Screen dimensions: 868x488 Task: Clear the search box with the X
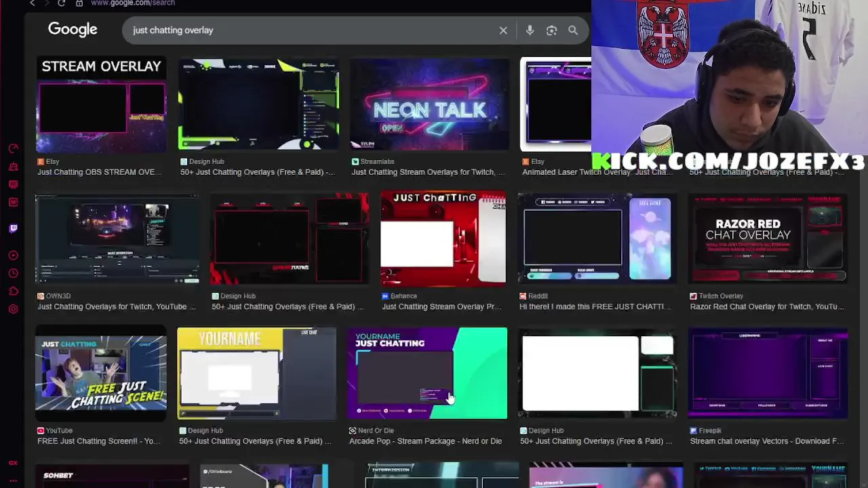pyautogui.click(x=503, y=30)
